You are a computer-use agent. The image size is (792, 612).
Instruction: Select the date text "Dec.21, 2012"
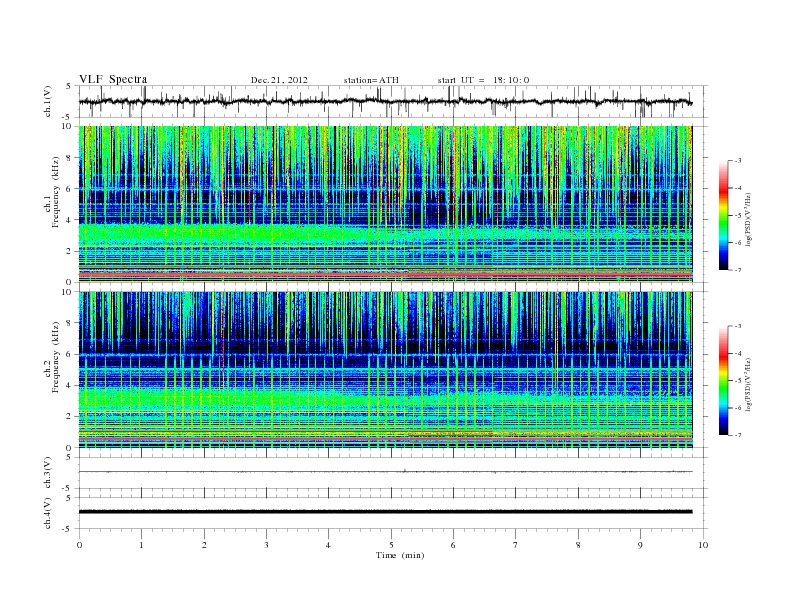pyautogui.click(x=279, y=80)
